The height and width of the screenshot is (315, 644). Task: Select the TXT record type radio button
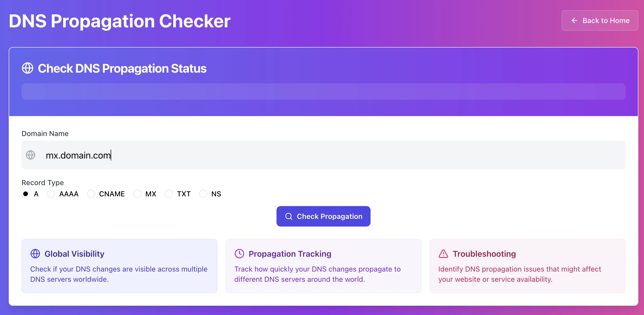click(169, 194)
